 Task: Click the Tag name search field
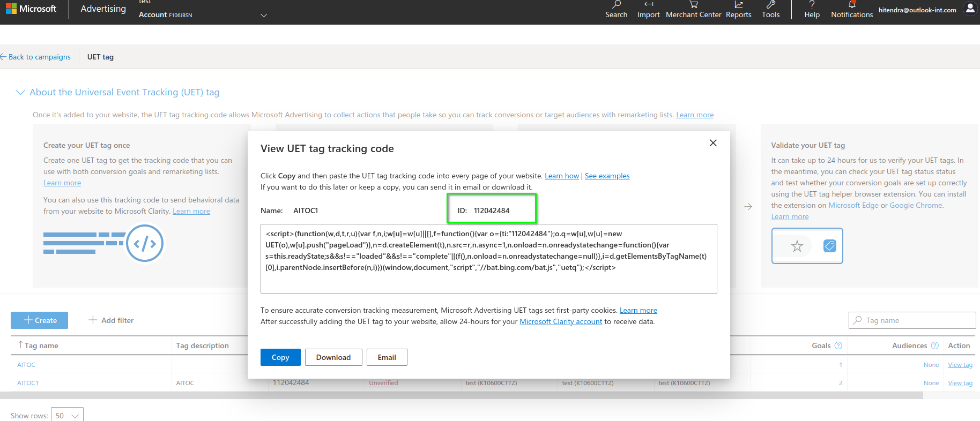(x=912, y=320)
